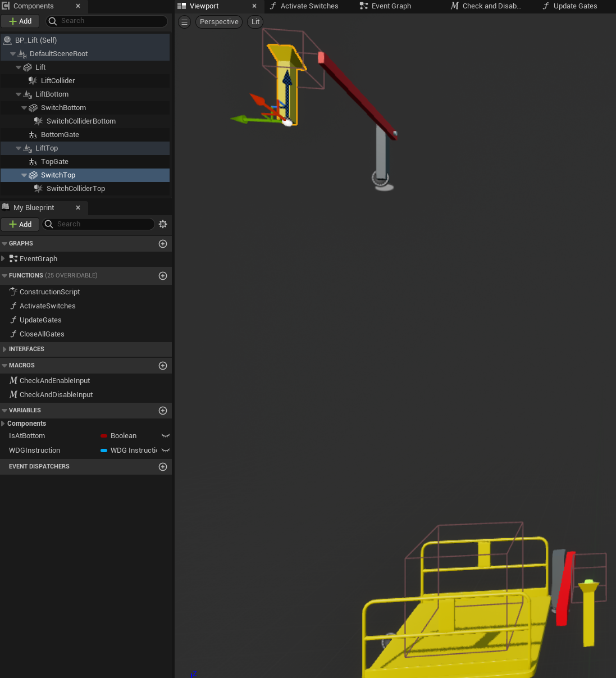Viewport: 616px width, 678px height.
Task: Collapse the GRAPHS section
Action: (x=4, y=244)
